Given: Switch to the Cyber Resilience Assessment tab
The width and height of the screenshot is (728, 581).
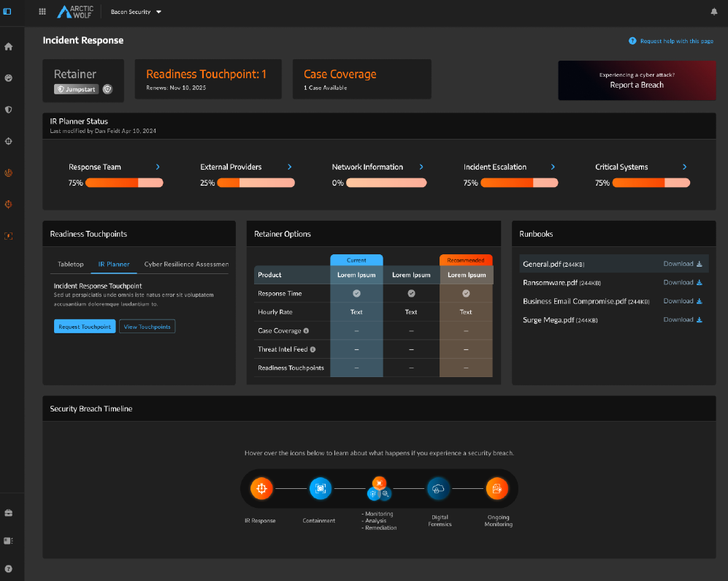Looking at the screenshot, I should tap(186, 265).
